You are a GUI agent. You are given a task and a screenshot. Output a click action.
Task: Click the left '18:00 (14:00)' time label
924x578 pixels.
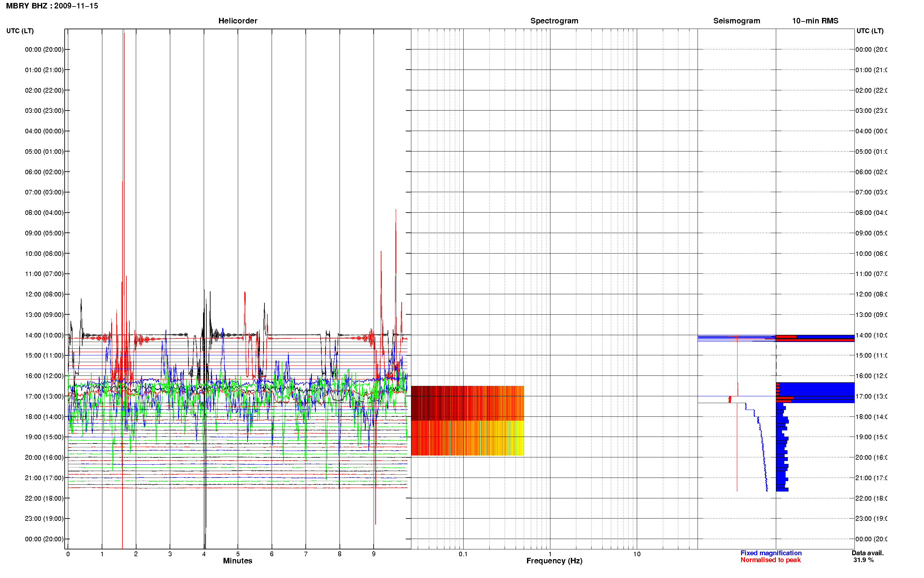point(44,417)
